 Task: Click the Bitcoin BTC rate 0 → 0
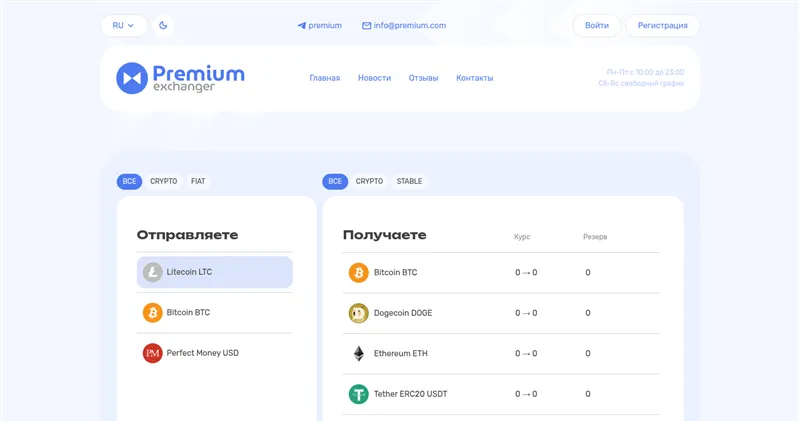click(526, 273)
